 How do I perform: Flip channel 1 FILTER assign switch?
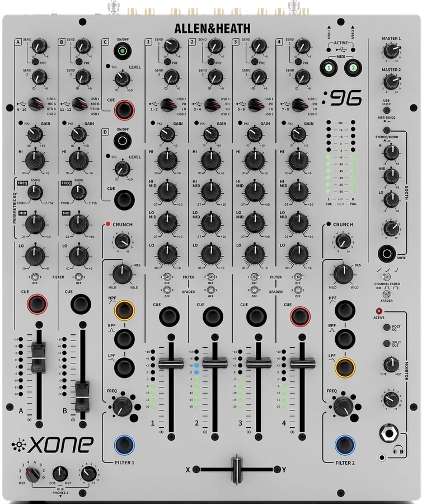(167, 277)
